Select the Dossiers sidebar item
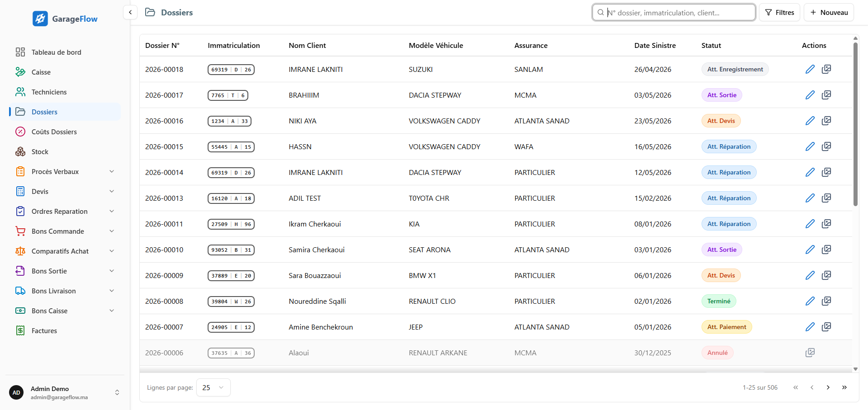Screen dimensions: 868x410 [65, 112]
